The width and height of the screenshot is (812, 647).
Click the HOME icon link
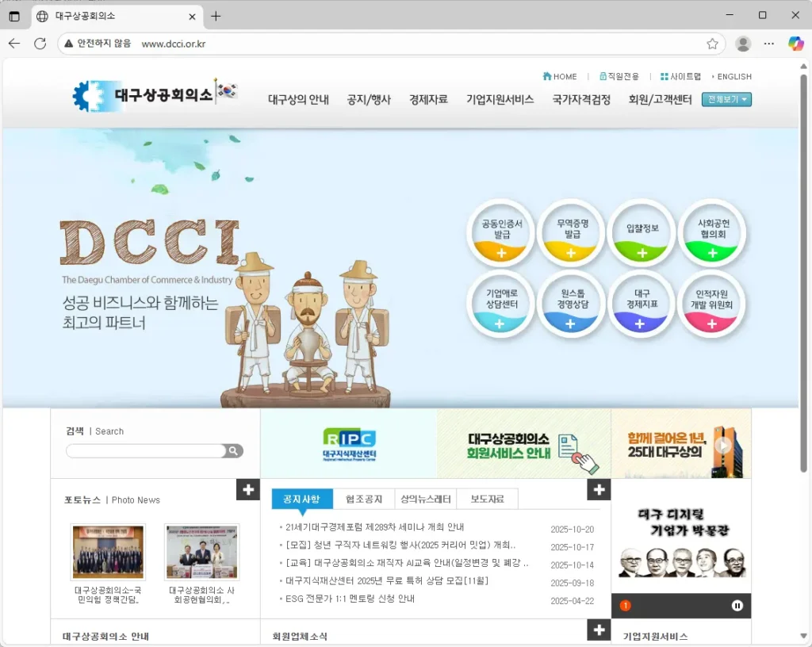coord(560,77)
